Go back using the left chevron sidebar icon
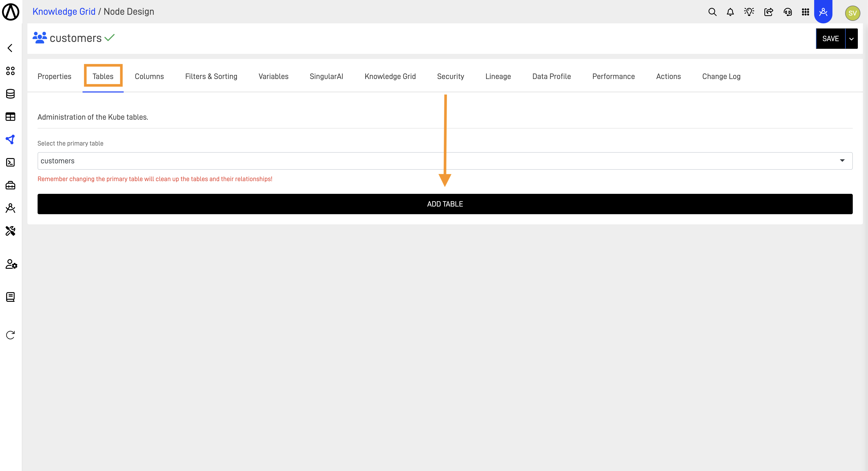Screen dimensions: 868x471 [10, 48]
